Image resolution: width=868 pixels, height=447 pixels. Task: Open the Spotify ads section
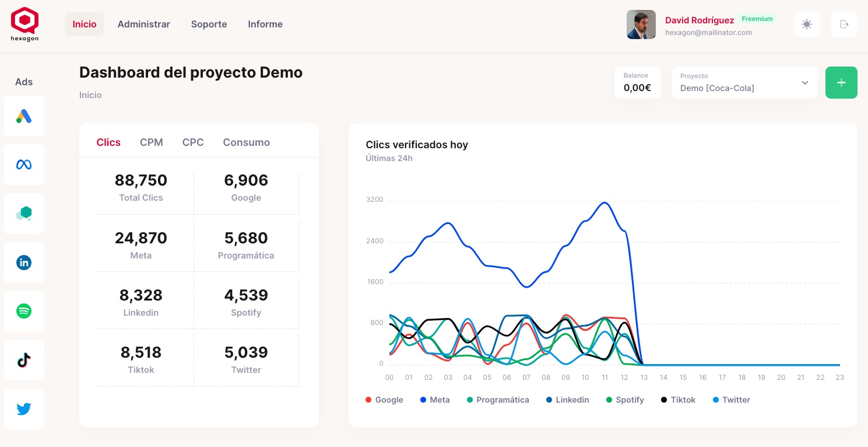[24, 311]
